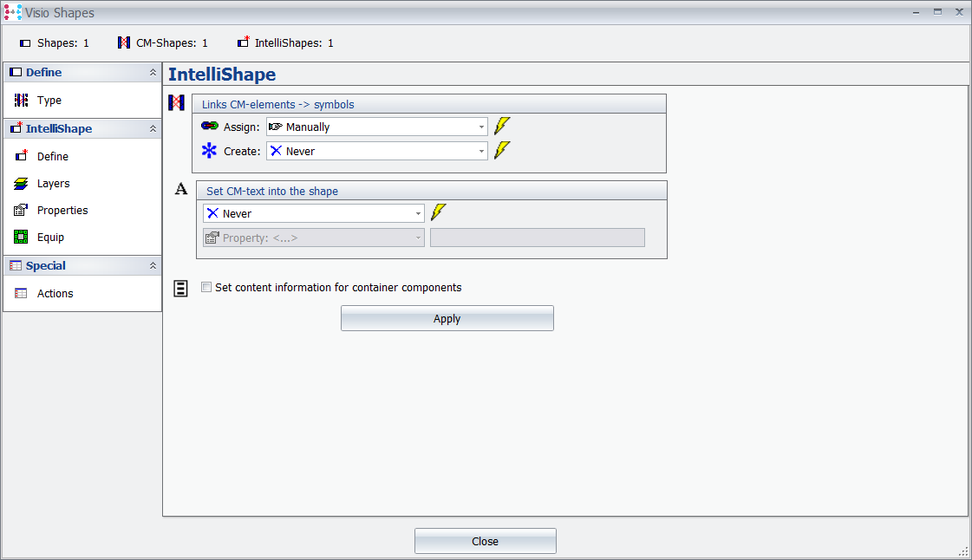Click the Visio Shapes app icon in title bar

pyautogui.click(x=12, y=12)
